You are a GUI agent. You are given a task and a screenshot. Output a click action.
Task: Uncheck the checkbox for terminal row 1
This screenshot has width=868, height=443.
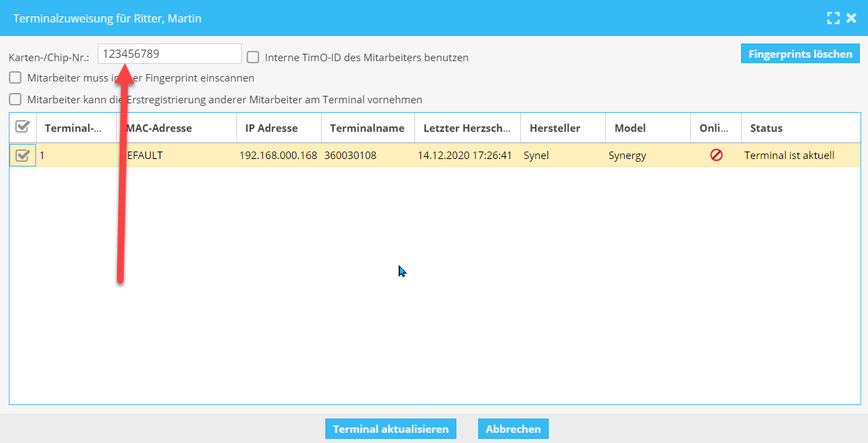coord(22,156)
